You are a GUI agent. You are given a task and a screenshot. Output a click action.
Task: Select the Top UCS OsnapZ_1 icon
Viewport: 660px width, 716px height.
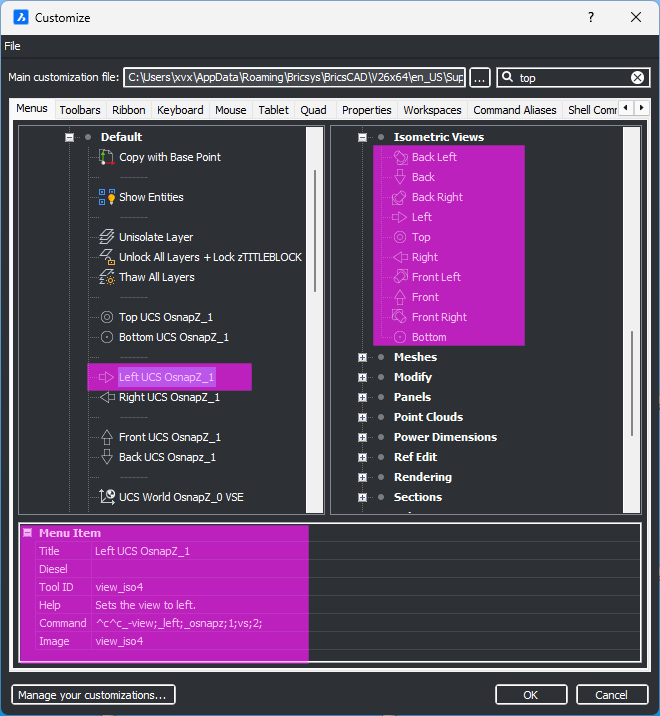(x=107, y=317)
